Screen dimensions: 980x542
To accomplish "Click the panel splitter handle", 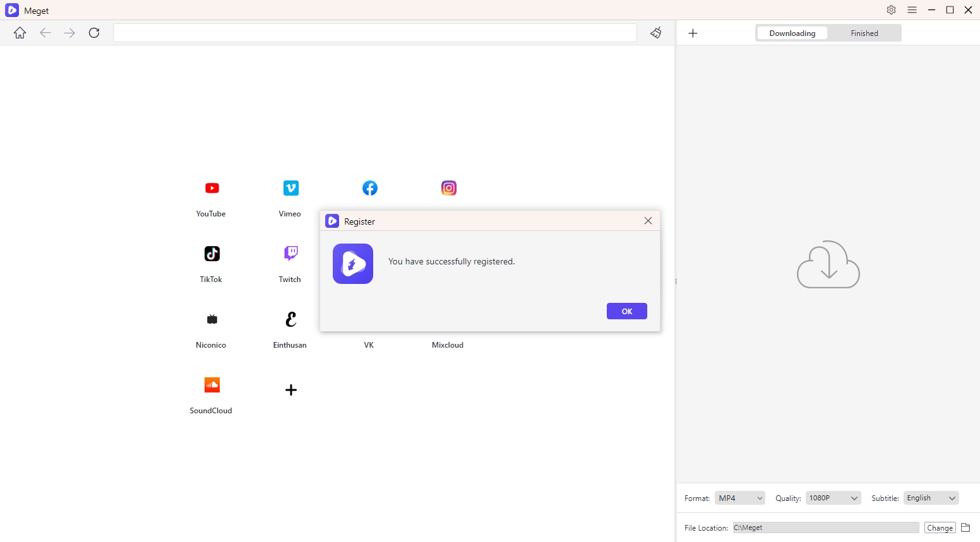I will [x=676, y=281].
